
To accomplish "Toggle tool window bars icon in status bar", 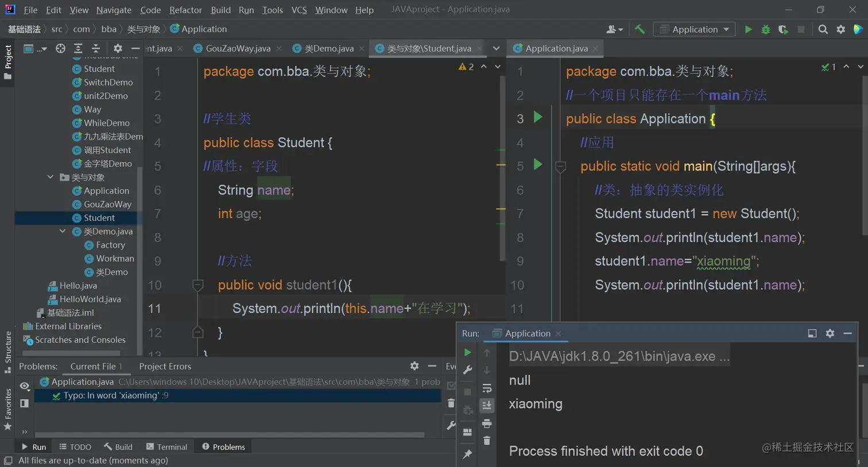I will 8,461.
